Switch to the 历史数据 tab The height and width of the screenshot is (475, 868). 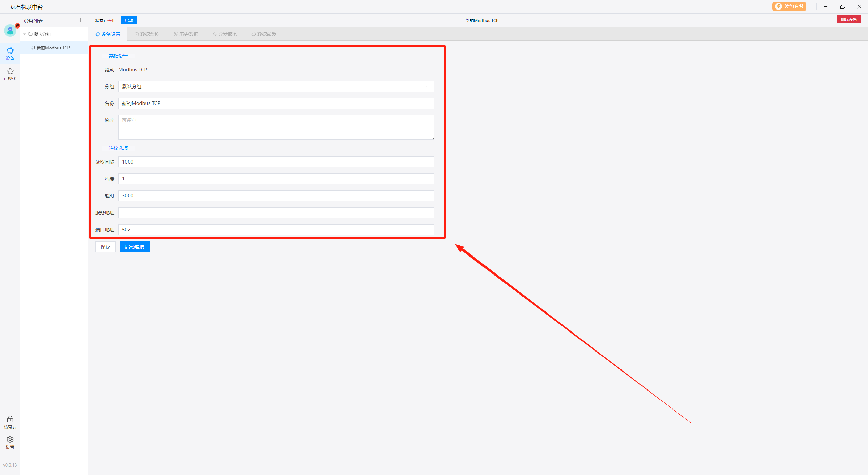[x=186, y=34]
